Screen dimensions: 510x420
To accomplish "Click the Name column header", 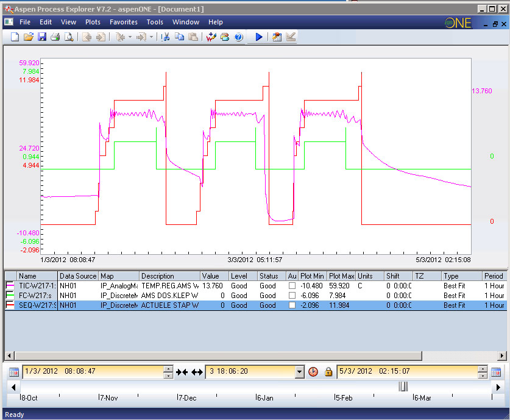I will (x=37, y=276).
